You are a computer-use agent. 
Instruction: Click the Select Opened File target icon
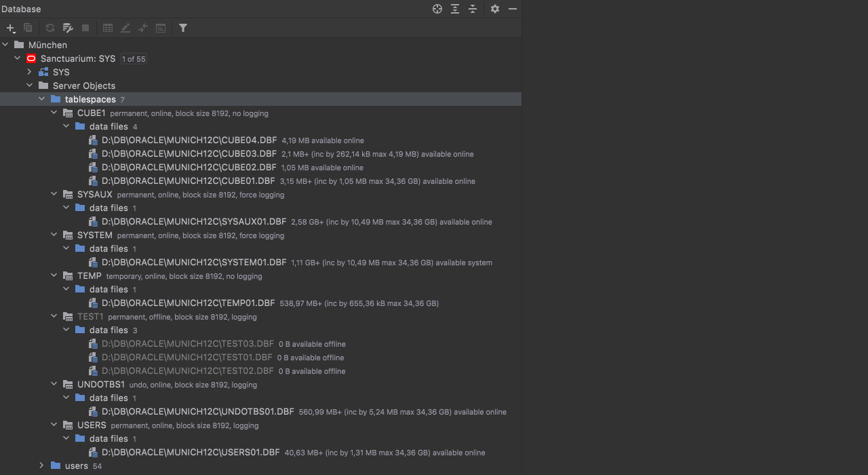click(x=437, y=9)
